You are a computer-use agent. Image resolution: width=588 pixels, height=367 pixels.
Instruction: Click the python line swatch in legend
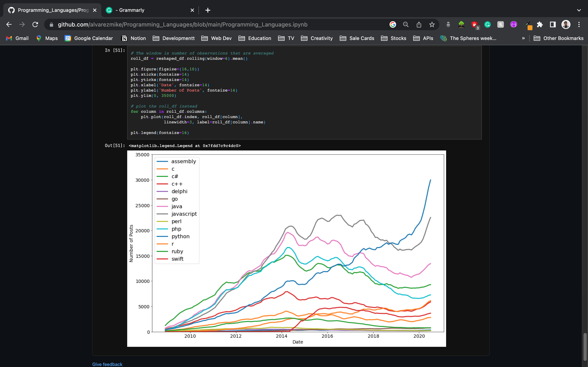(162, 237)
